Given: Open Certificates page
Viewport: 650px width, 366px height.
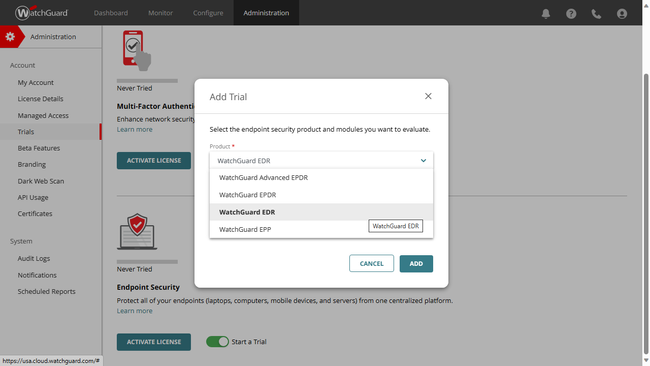Looking at the screenshot, I should tap(35, 213).
